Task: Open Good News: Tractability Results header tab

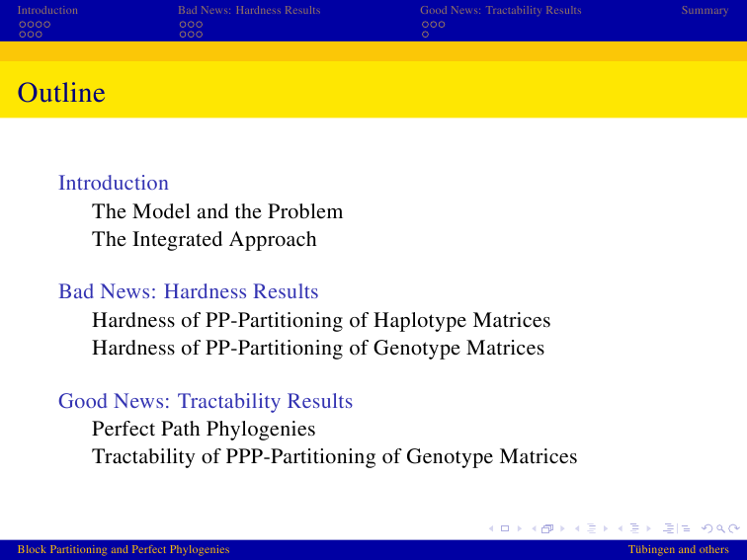Action: tap(501, 10)
